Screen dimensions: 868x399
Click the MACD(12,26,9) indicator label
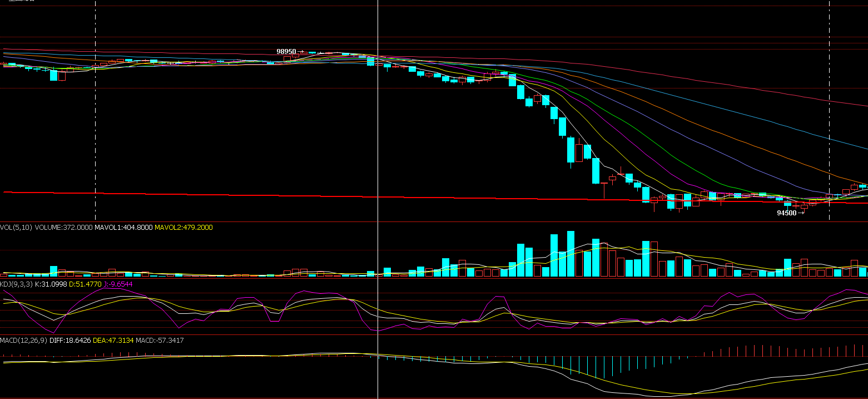click(22, 340)
